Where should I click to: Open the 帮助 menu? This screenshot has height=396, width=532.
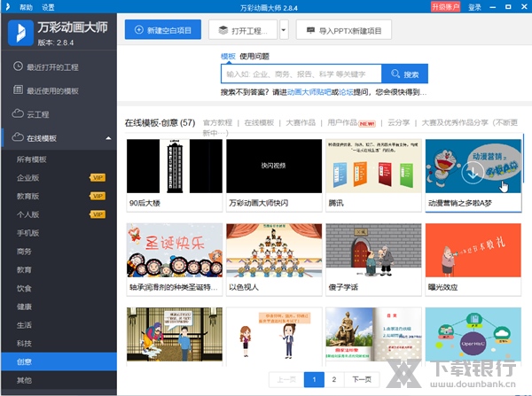(26, 7)
